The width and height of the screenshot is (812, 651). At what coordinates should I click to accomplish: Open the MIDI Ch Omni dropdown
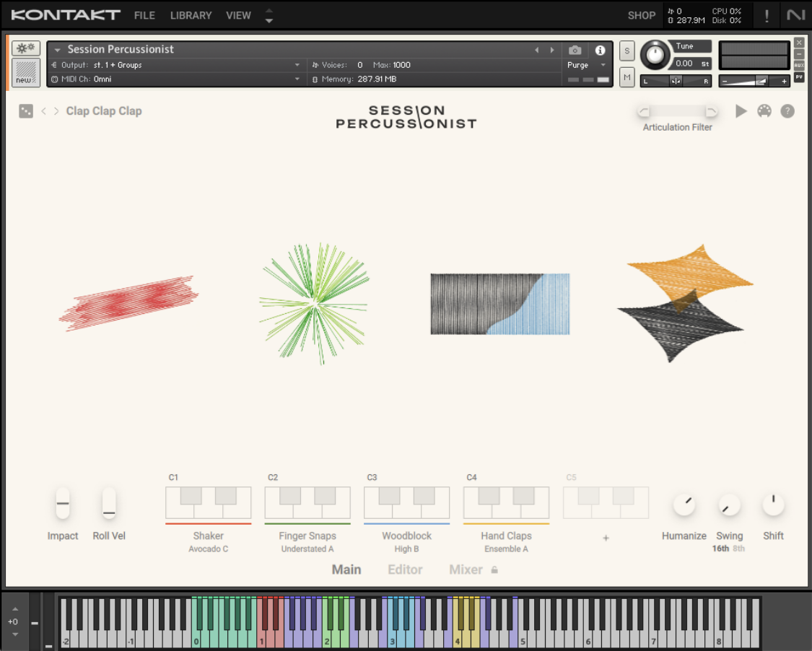(173, 79)
